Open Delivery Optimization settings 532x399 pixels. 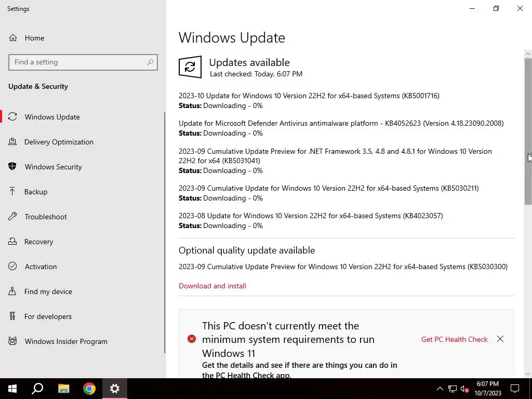(x=83, y=142)
